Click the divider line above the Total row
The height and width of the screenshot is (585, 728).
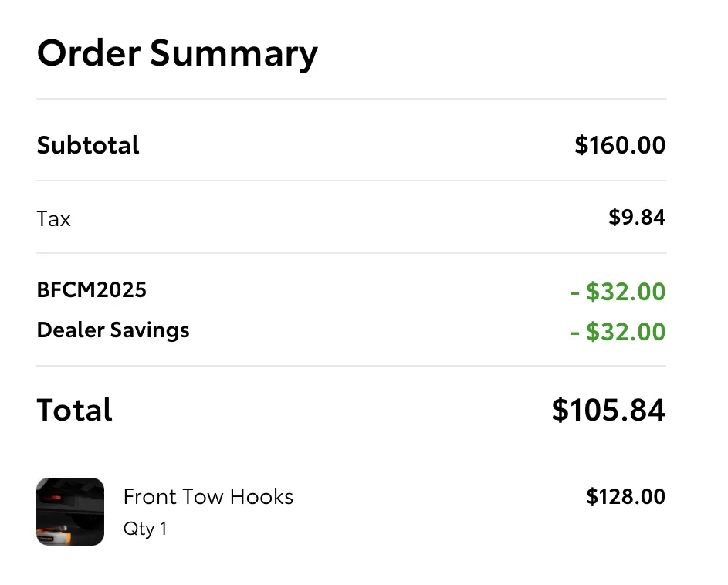coord(351,366)
